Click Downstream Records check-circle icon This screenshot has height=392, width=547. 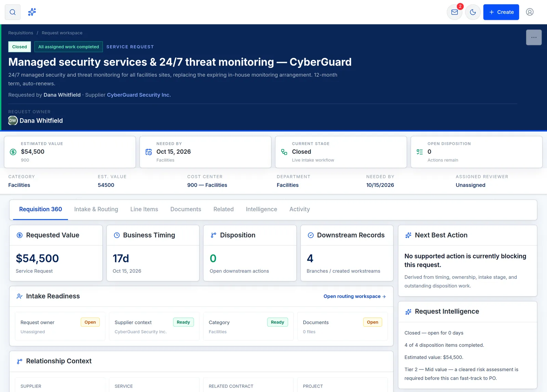[x=311, y=235]
